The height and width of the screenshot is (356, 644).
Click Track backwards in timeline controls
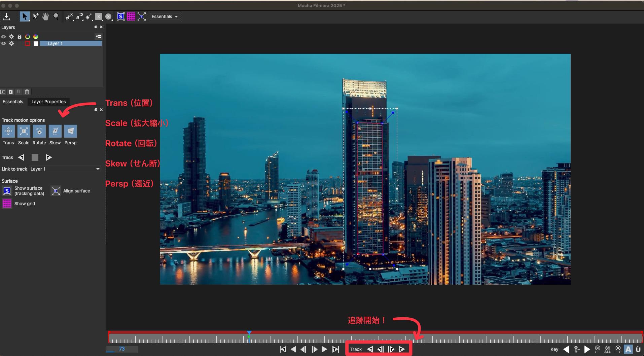[370, 349]
